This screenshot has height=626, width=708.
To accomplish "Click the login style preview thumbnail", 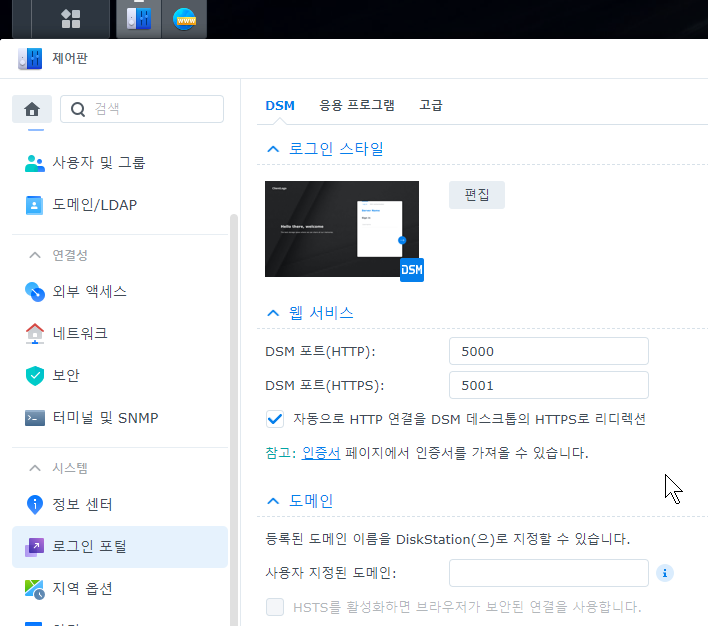I will (x=342, y=229).
